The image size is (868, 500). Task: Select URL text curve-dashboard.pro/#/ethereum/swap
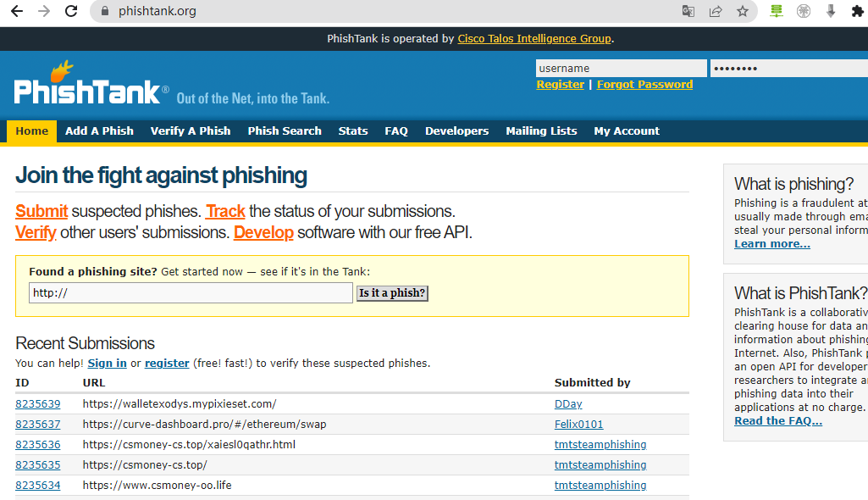(204, 425)
